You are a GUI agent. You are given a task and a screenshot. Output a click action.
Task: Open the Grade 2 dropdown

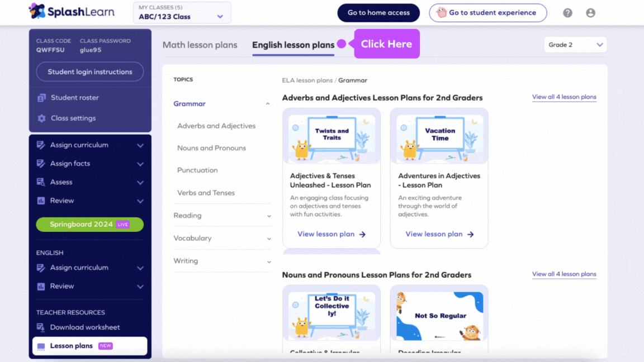[x=575, y=45]
